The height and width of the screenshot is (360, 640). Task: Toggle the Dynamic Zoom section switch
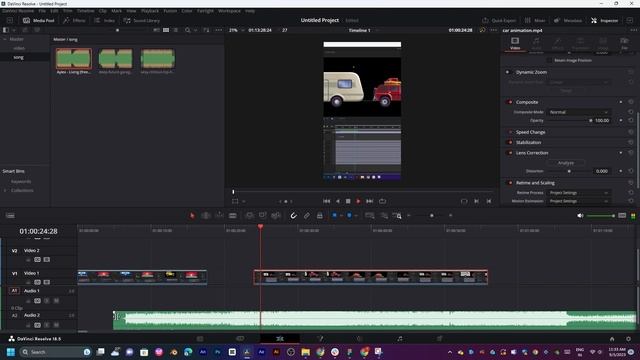[x=508, y=72]
